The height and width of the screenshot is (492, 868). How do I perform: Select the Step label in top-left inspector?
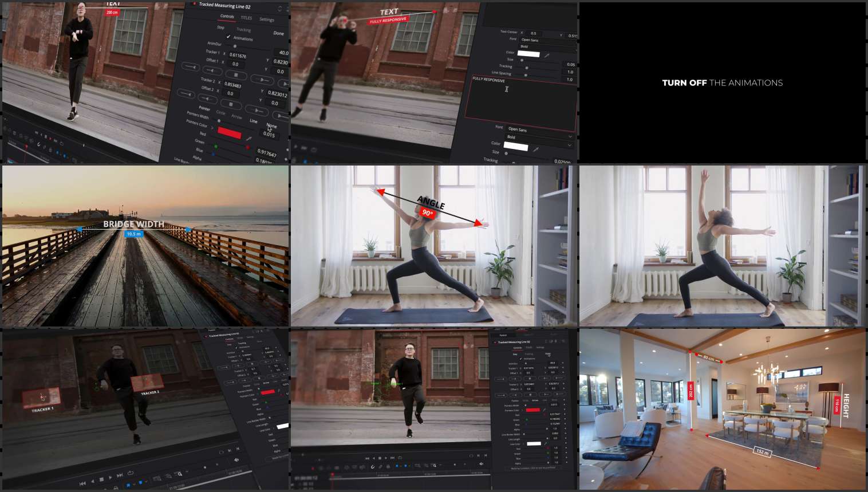pos(220,27)
